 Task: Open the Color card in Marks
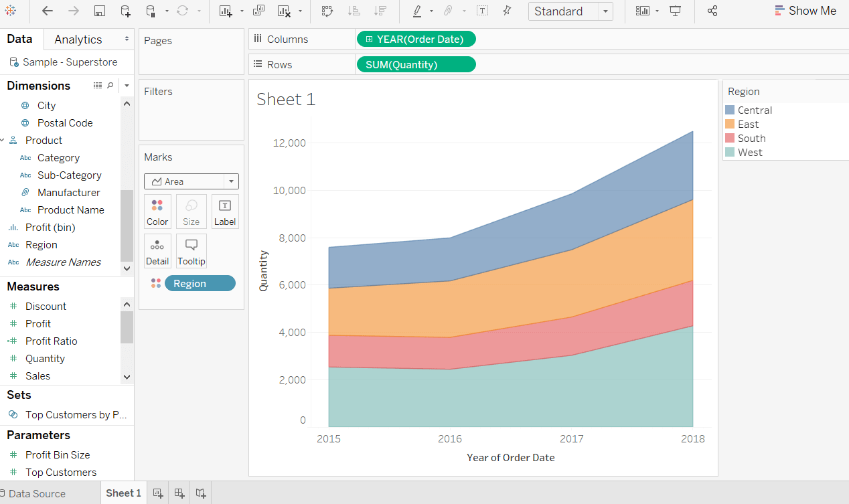(157, 212)
